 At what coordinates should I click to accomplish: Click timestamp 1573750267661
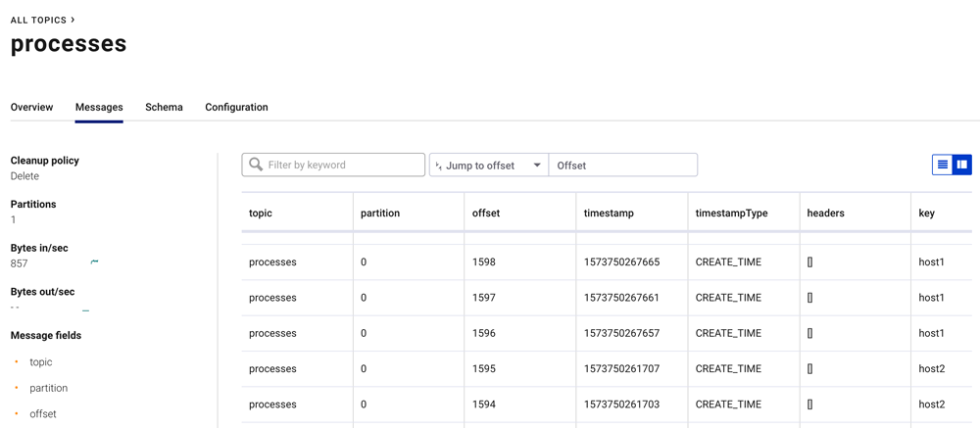point(621,298)
